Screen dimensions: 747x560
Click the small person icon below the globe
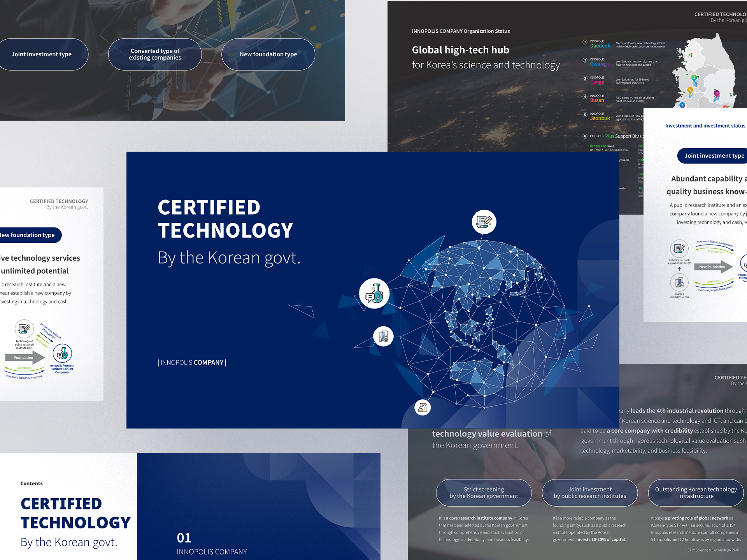423,408
